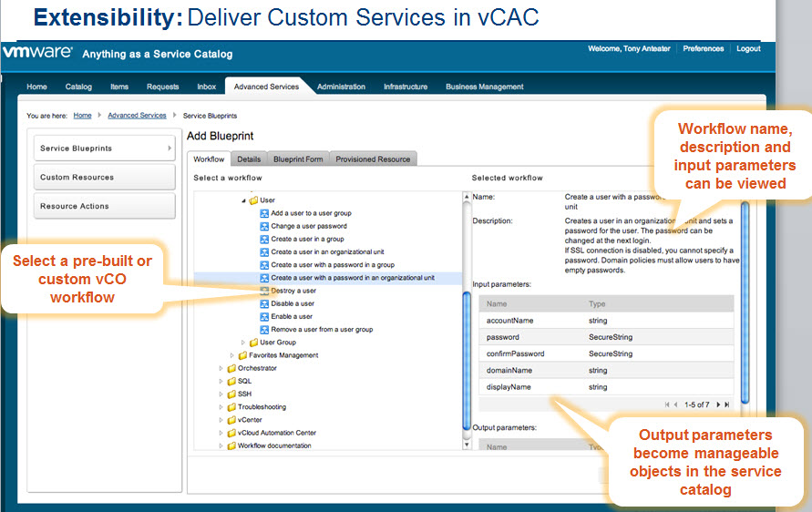Click the accountName parameter row
The height and width of the screenshot is (512, 812).
(x=606, y=321)
